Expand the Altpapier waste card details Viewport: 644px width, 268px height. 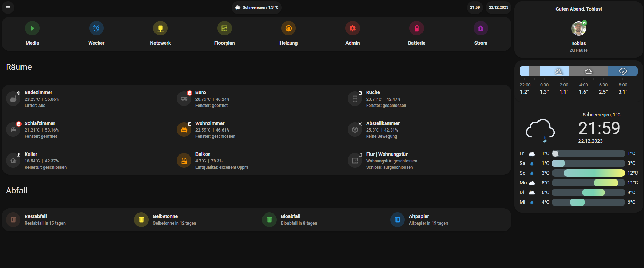[x=429, y=220]
